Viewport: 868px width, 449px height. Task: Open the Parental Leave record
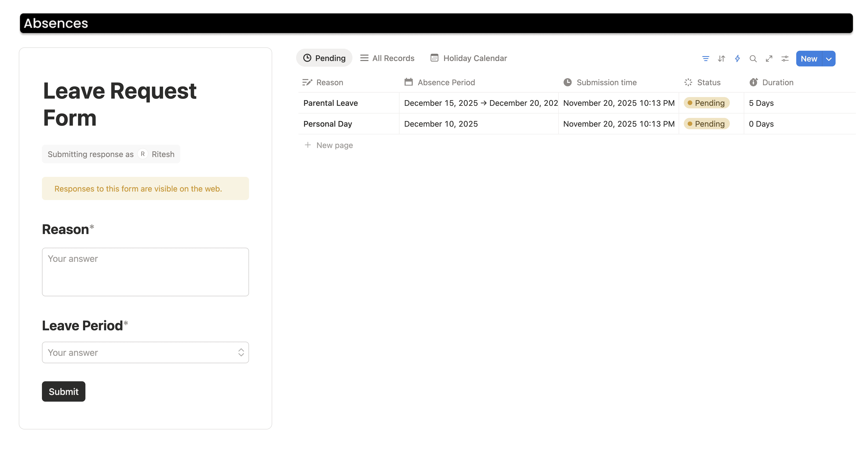point(330,103)
